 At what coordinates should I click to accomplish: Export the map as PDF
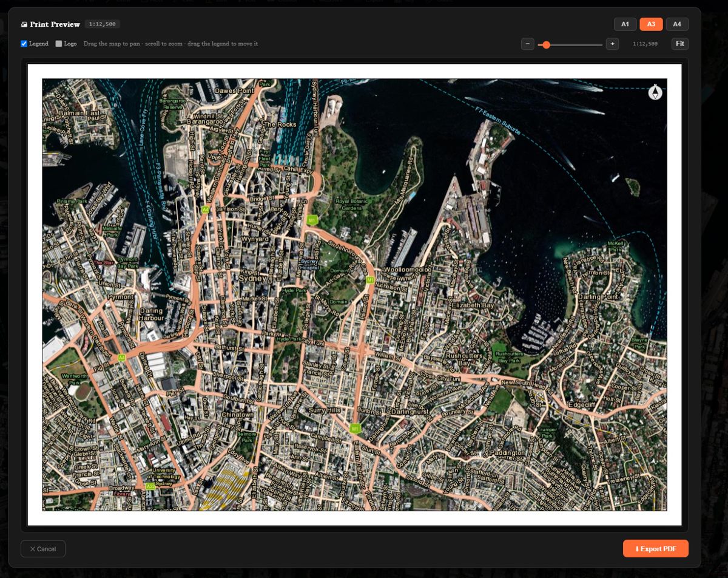656,549
